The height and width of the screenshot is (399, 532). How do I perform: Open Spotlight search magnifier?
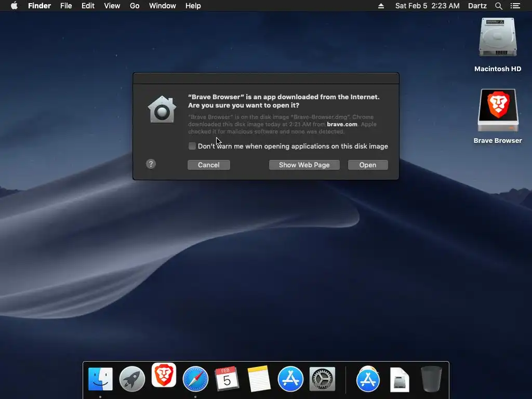pyautogui.click(x=498, y=6)
